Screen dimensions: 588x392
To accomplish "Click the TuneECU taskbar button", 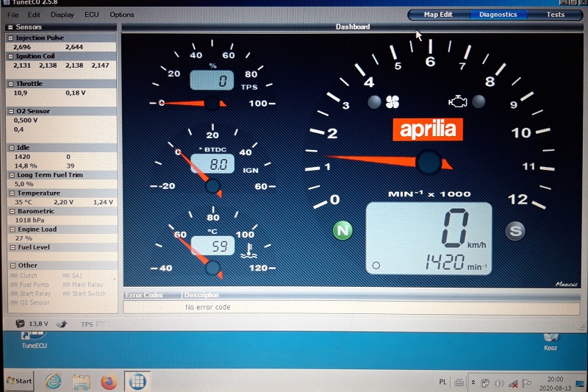I will 137,382.
